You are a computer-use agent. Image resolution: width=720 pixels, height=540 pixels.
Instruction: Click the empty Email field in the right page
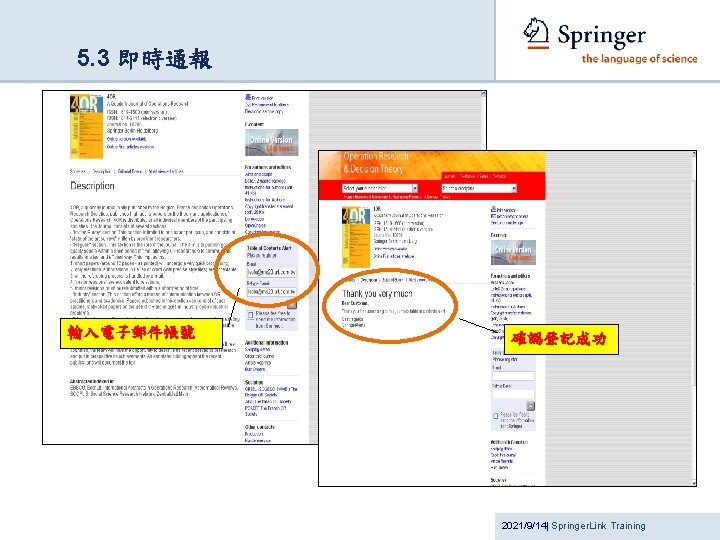[513, 376]
